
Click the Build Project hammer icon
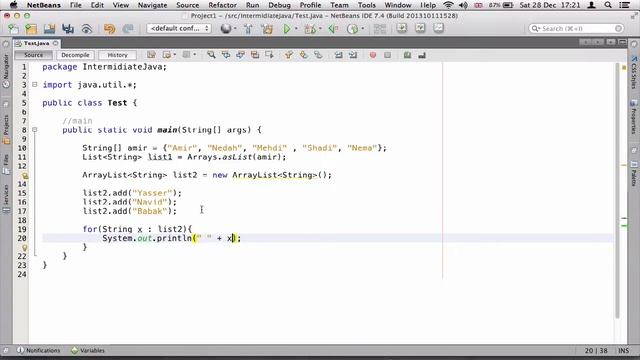tap(248, 29)
